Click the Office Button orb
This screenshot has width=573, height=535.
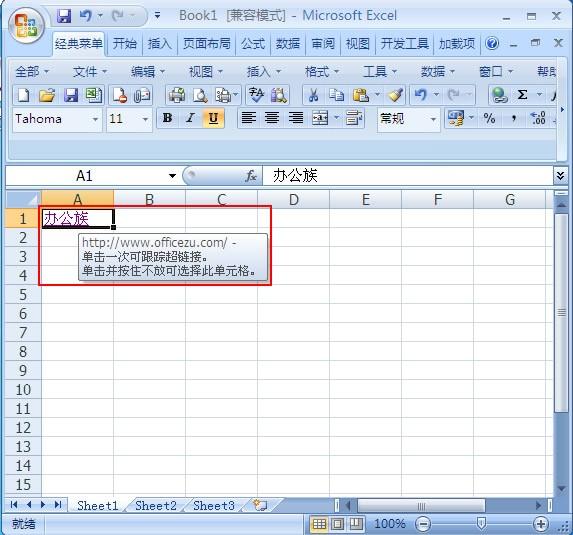pyautogui.click(x=26, y=26)
